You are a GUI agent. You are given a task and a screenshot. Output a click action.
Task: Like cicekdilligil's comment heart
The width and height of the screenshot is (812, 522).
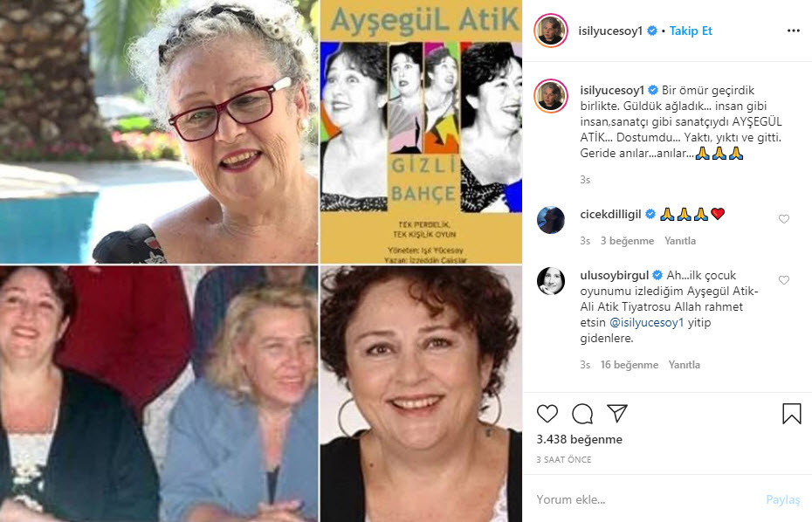click(784, 219)
